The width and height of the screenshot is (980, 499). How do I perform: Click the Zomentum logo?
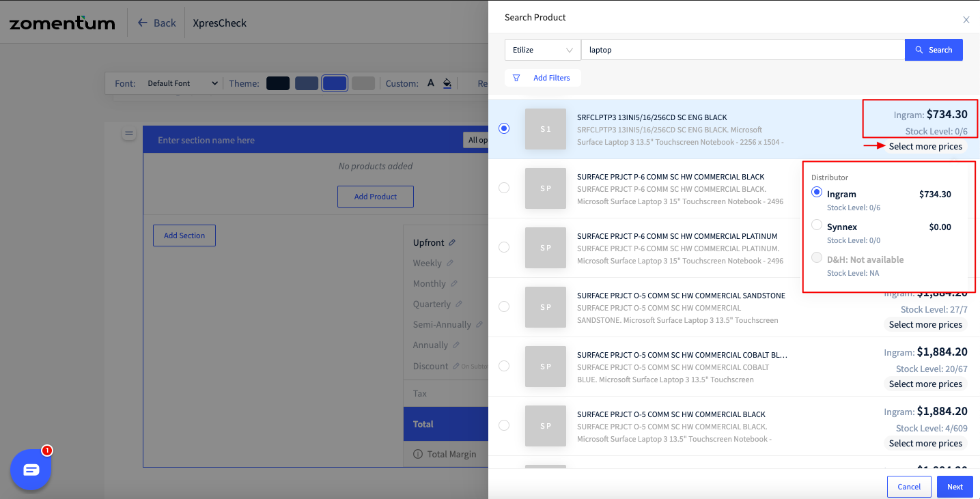point(62,23)
